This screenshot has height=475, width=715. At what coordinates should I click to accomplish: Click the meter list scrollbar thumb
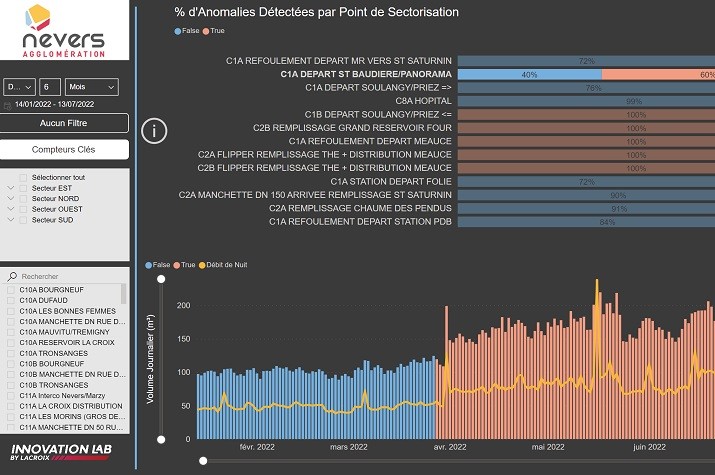click(123, 294)
